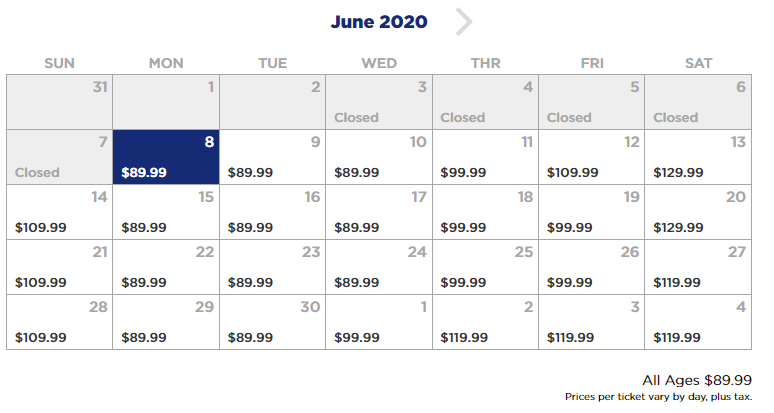Select Wednesday June 17 date
This screenshot has height=413, width=774.
tap(379, 212)
